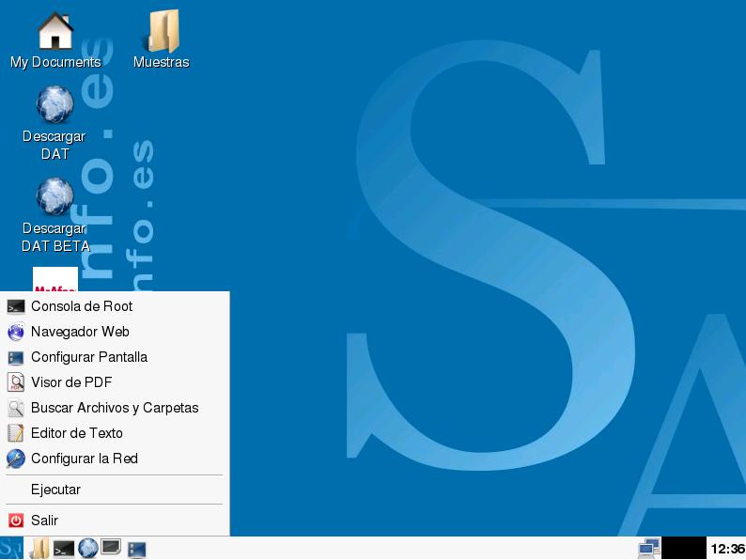Click the globe icon beside Navegador Web

pos(16,332)
